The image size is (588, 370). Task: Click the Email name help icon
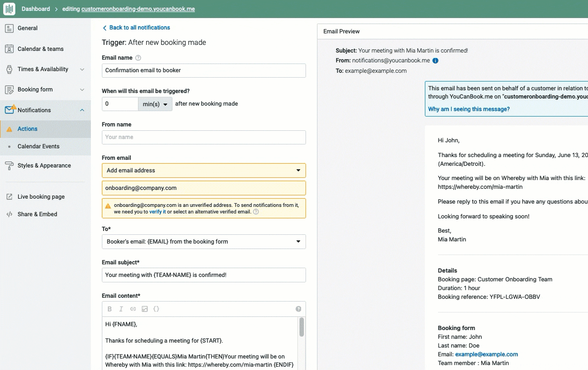click(x=138, y=57)
